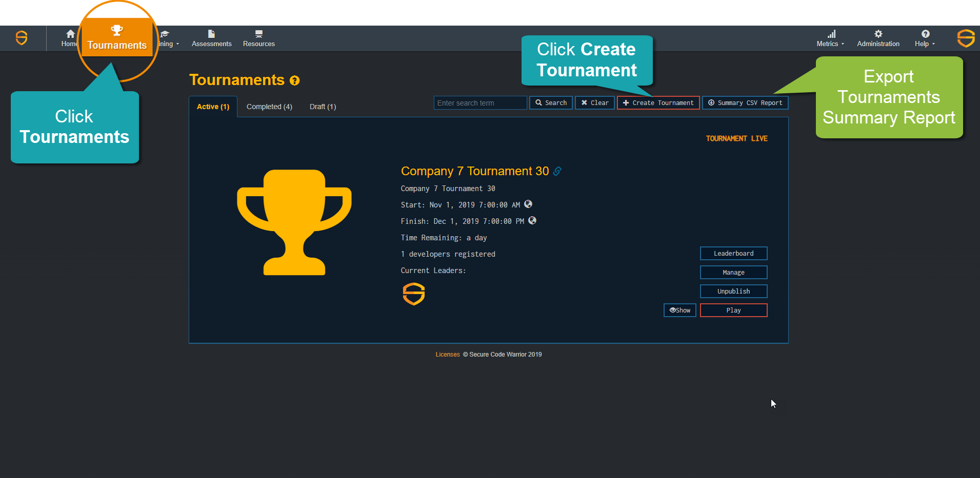Screen dimensions: 980x478
Task: Open help via the question mark beside Tournaments
Action: 294,80
